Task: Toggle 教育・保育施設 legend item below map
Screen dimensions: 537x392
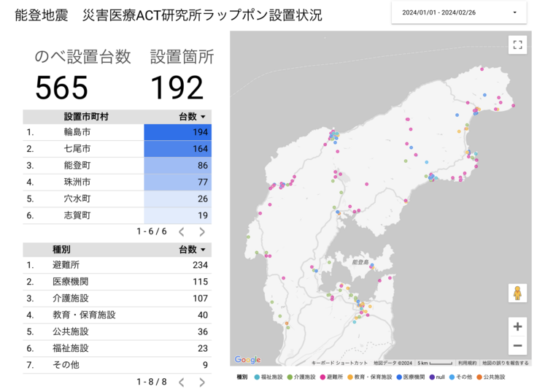Action: pyautogui.click(x=369, y=377)
